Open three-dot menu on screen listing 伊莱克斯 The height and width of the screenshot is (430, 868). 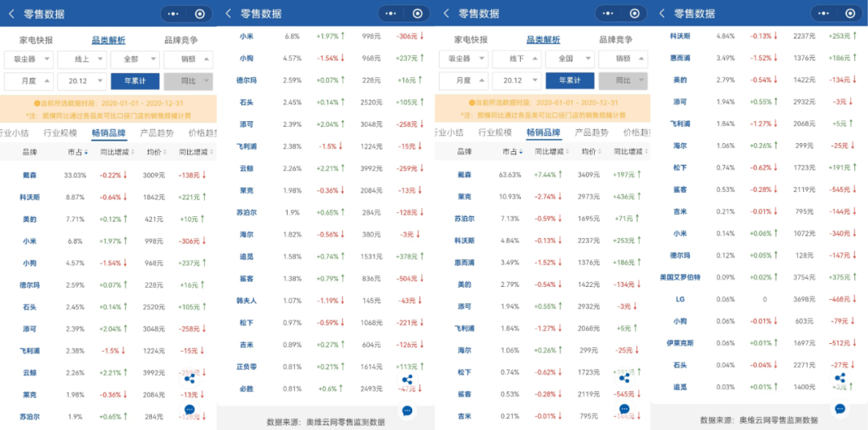(x=825, y=14)
